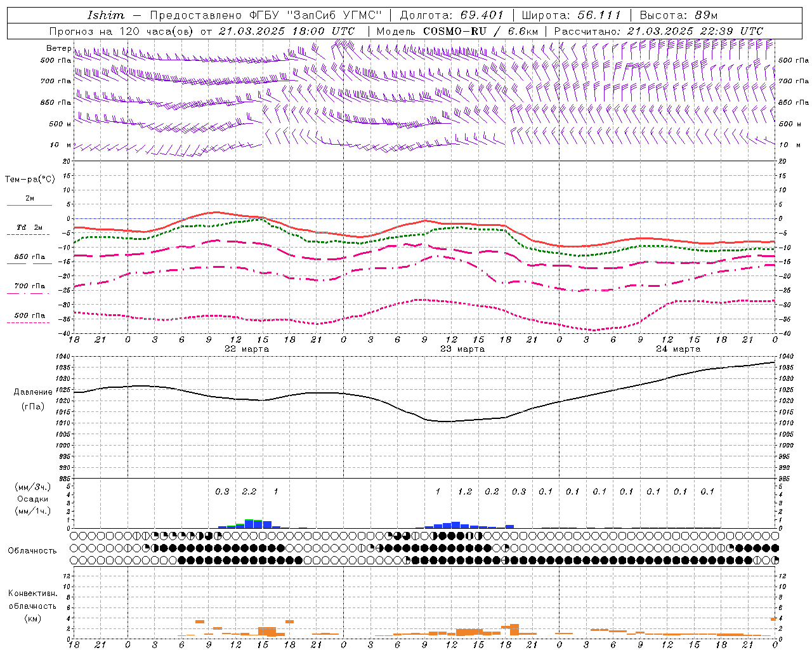Click the 22 марта date label
Viewport: 812px width, 650px height.
[247, 349]
